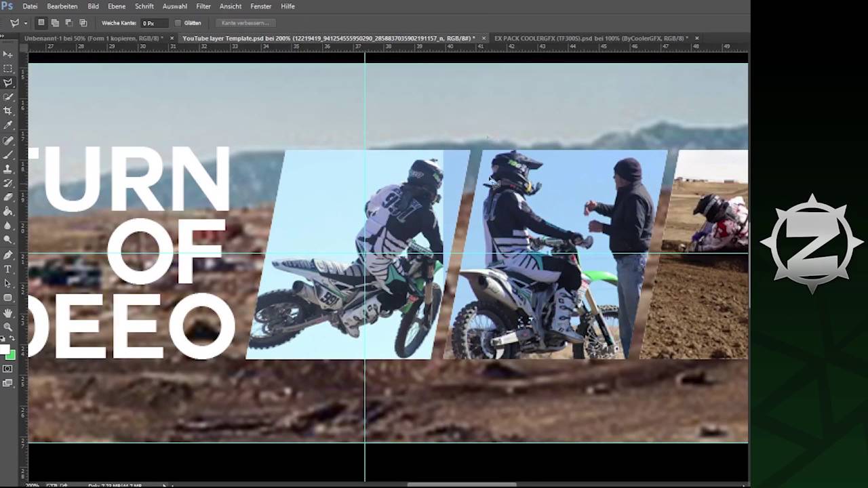The width and height of the screenshot is (868, 488).
Task: Select the History Brush tool
Action: click(7, 184)
